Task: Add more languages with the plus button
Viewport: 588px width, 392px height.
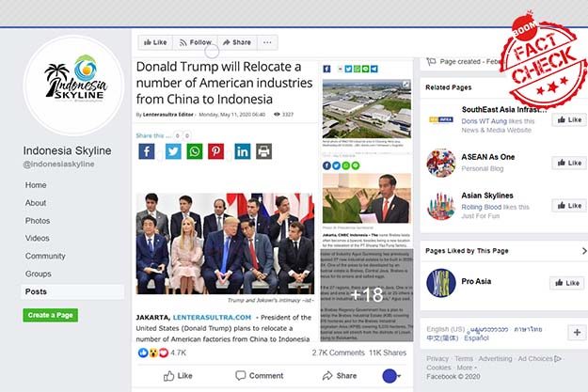Action: coord(577,332)
